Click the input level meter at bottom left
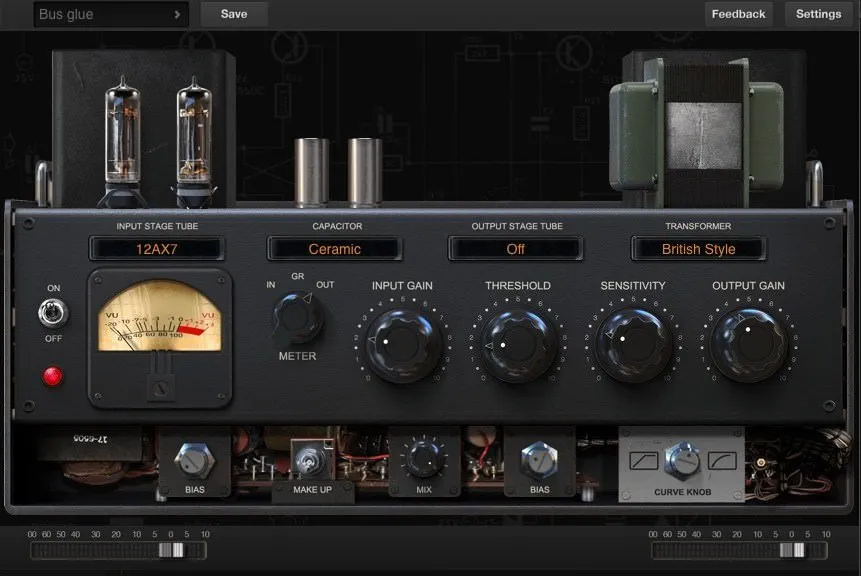This screenshot has width=861, height=576. pyautogui.click(x=118, y=550)
